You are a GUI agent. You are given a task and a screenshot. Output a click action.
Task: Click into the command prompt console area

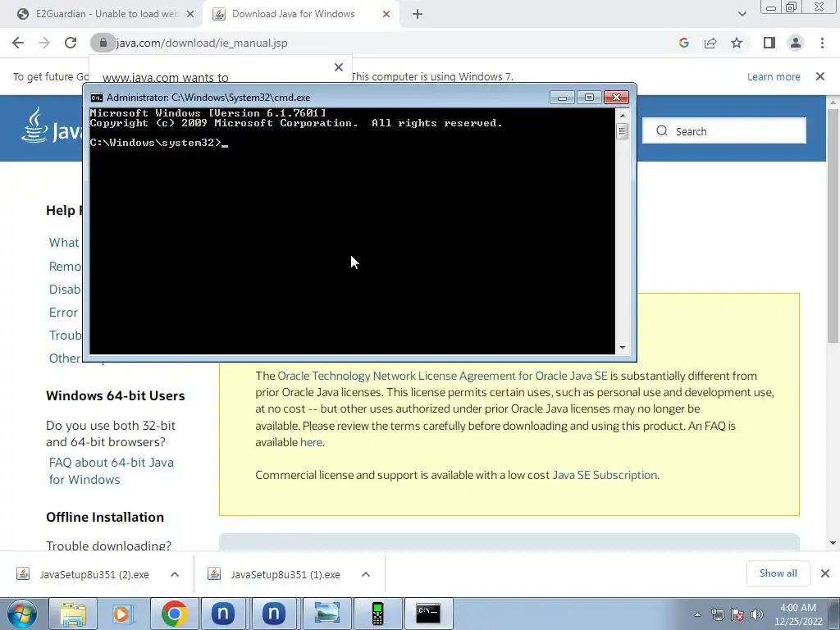coord(352,231)
